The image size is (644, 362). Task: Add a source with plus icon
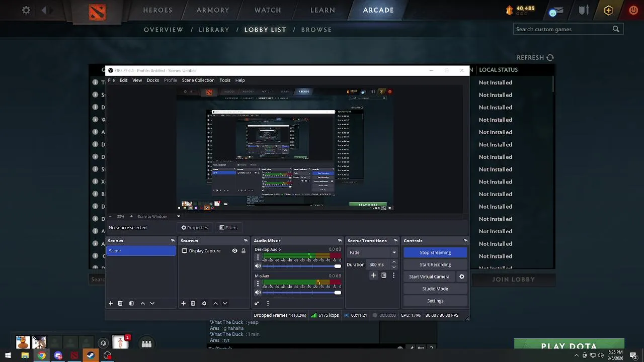click(x=184, y=303)
